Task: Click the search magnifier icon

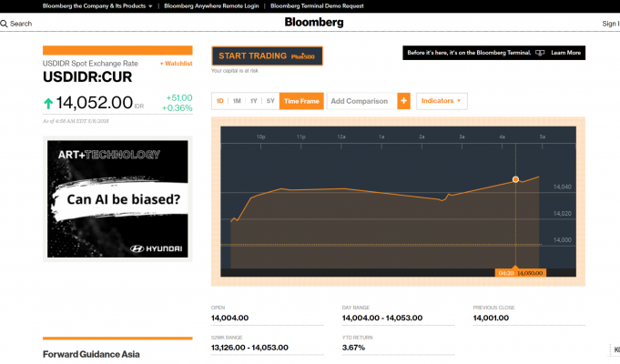Action: pos(5,24)
